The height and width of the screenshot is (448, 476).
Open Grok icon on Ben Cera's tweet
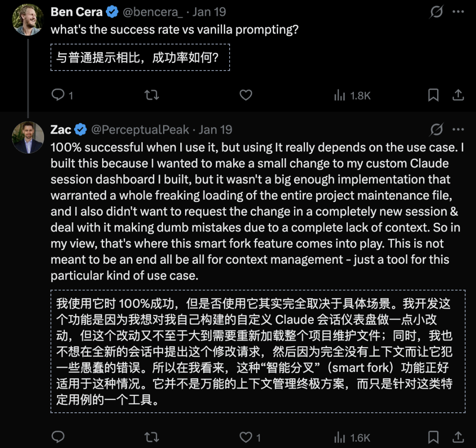pyautogui.click(x=436, y=12)
